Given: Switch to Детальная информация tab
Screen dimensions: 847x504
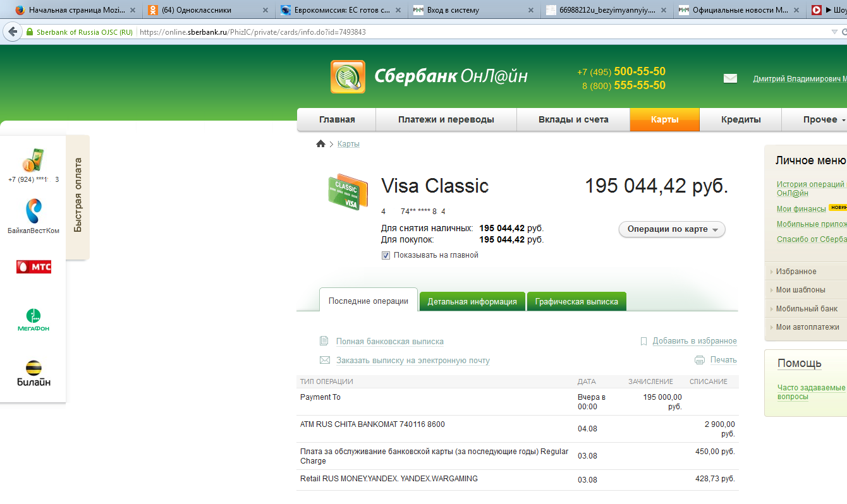Looking at the screenshot, I should (472, 301).
